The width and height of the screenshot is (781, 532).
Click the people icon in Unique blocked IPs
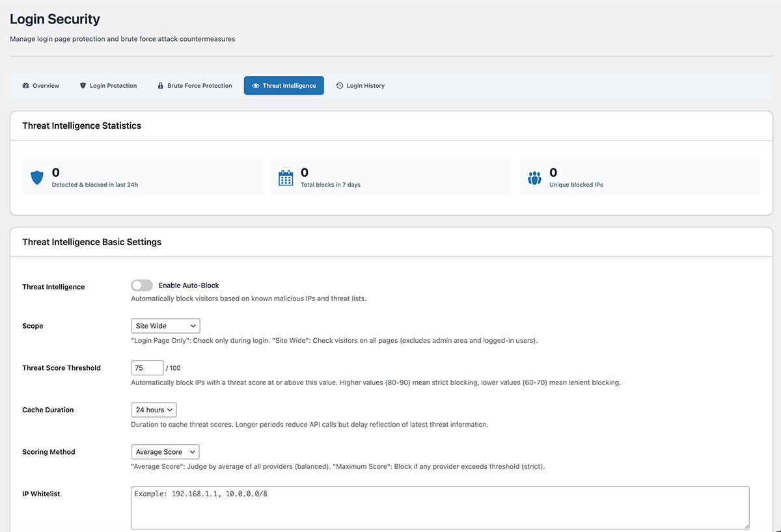[534, 178]
